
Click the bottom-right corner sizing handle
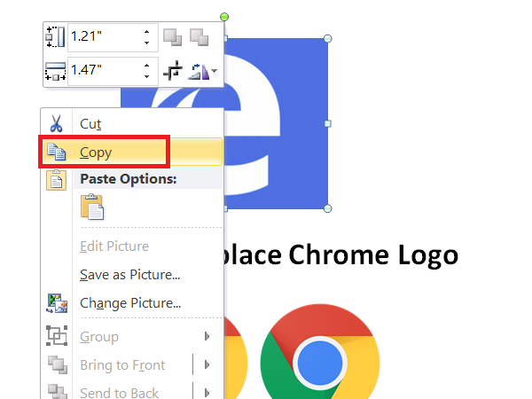(327, 208)
